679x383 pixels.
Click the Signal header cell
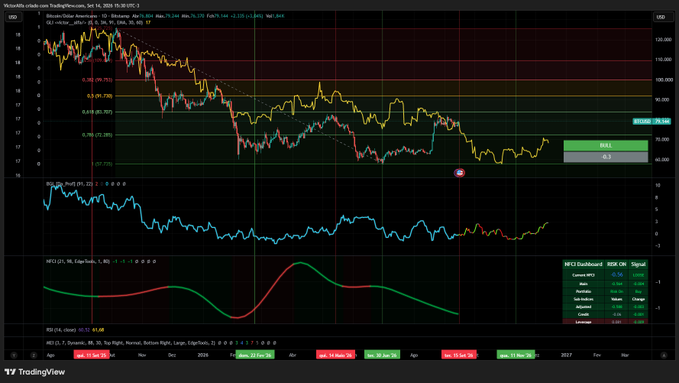tap(638, 264)
